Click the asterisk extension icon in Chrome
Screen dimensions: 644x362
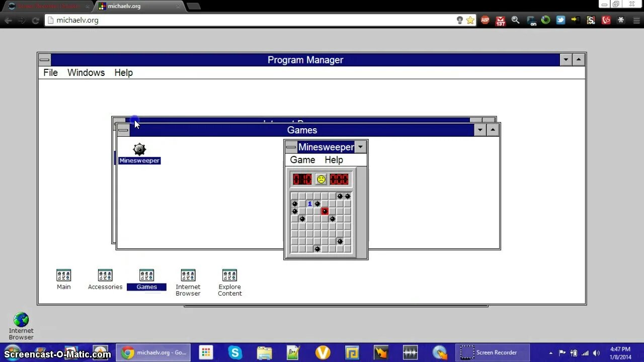tap(621, 20)
